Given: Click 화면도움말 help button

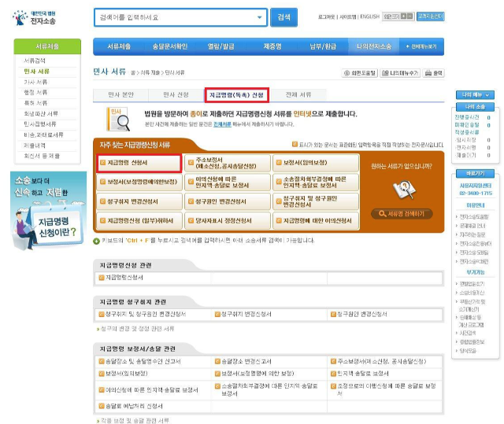Looking at the screenshot, I should (360, 73).
